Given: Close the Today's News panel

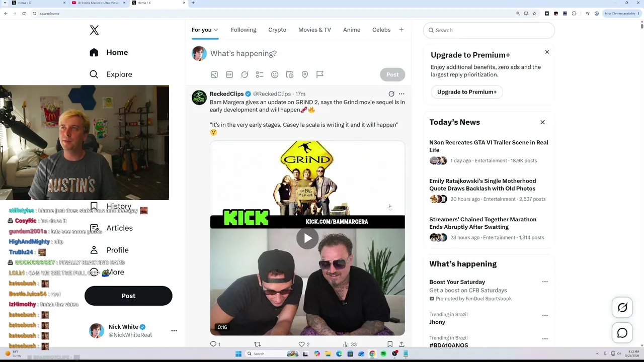Looking at the screenshot, I should [542, 122].
